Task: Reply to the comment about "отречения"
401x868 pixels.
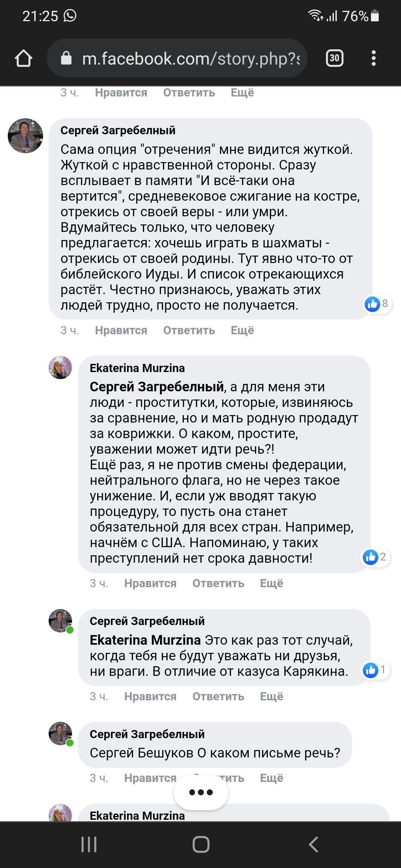Action: tap(189, 331)
